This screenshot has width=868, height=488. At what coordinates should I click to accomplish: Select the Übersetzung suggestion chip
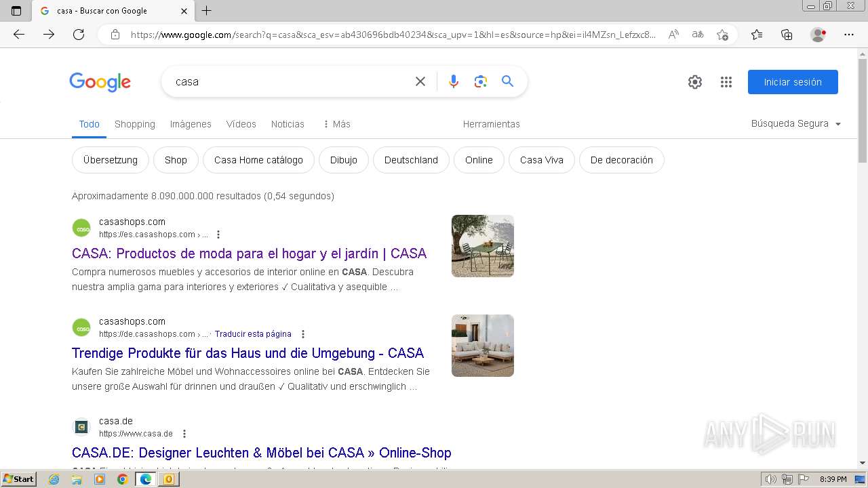(x=111, y=160)
